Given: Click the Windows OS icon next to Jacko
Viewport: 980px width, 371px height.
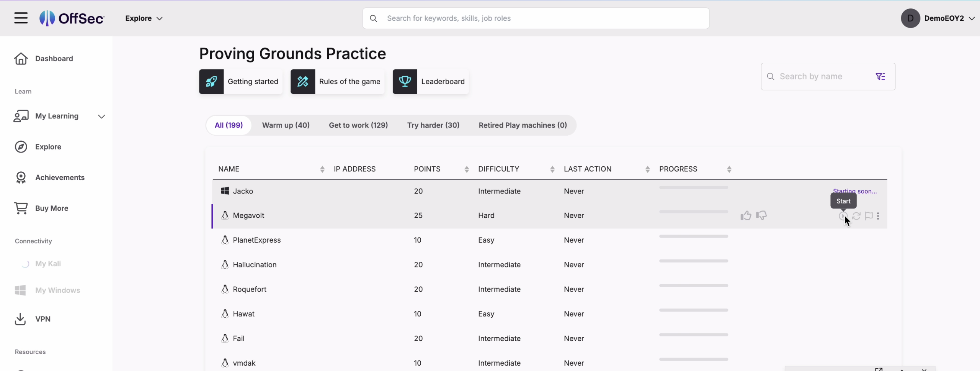Looking at the screenshot, I should [x=225, y=191].
